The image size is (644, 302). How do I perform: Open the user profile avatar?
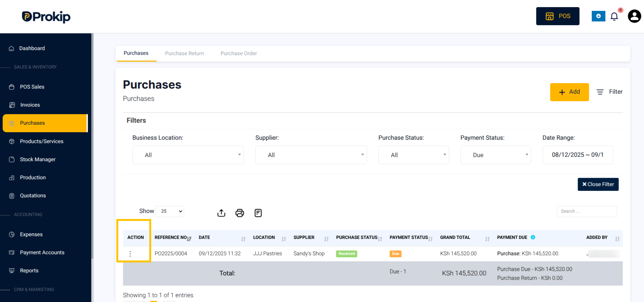coord(634,16)
